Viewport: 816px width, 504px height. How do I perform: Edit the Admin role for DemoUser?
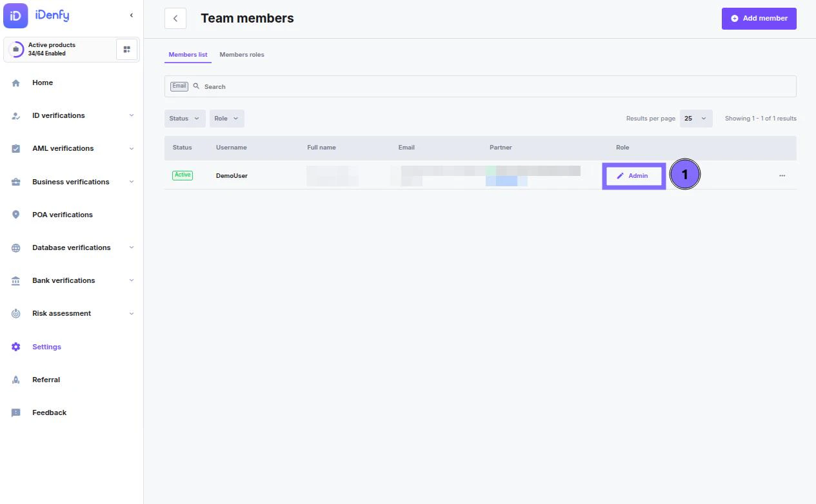(633, 176)
